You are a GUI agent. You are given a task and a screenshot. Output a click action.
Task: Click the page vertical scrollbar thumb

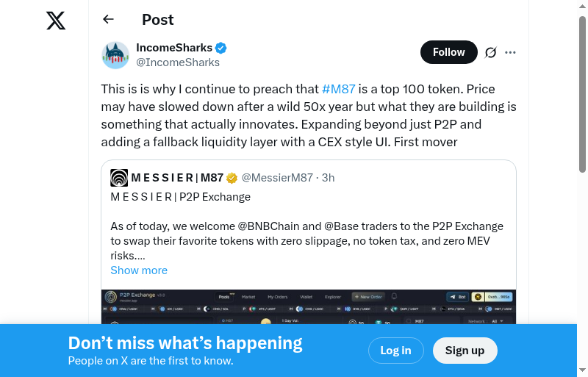point(583,96)
